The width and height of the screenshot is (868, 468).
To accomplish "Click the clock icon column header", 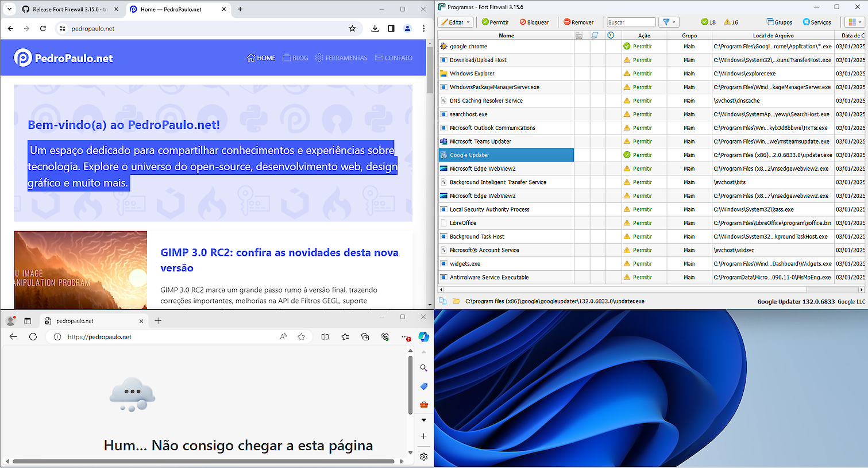I will tap(611, 36).
